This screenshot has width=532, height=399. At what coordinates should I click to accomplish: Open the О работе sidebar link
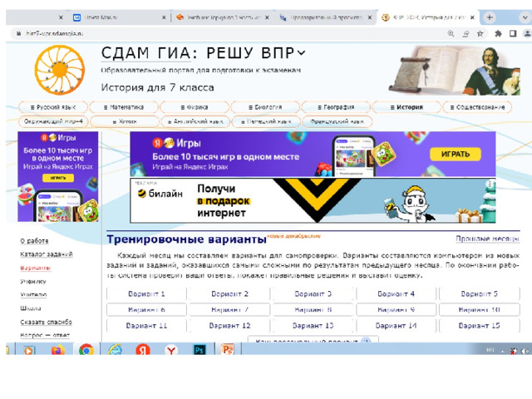click(x=34, y=240)
